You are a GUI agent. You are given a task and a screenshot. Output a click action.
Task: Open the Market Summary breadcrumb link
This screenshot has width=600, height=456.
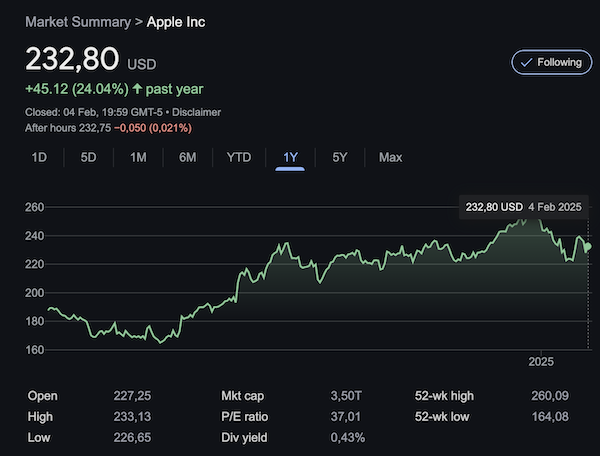[x=78, y=22]
